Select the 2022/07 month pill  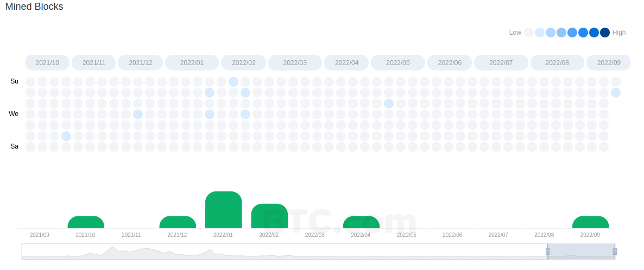[x=501, y=63]
